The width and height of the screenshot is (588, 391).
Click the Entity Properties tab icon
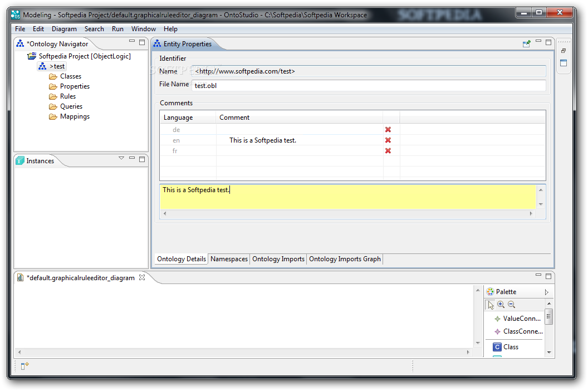pos(157,43)
